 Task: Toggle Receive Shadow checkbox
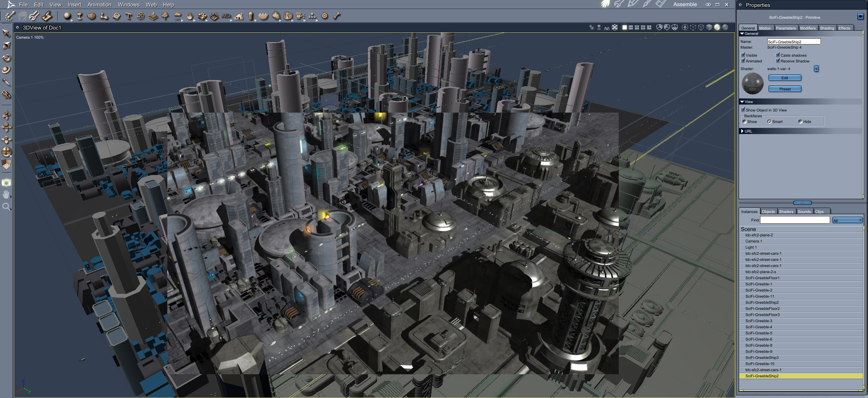pos(778,61)
